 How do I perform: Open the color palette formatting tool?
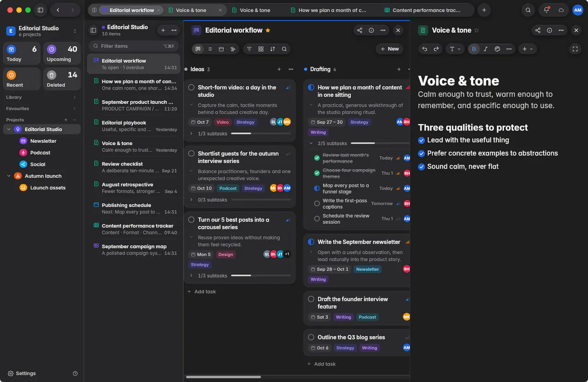pos(497,49)
